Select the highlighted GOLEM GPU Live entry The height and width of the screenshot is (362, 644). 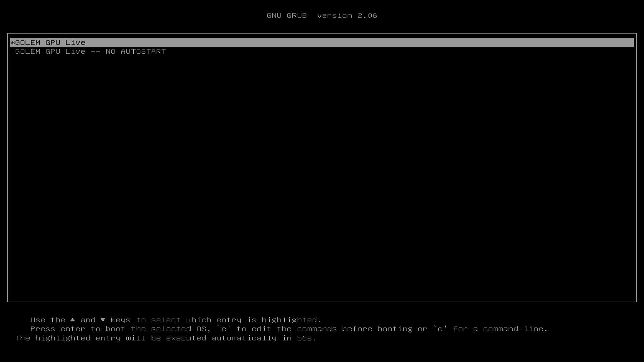322,42
